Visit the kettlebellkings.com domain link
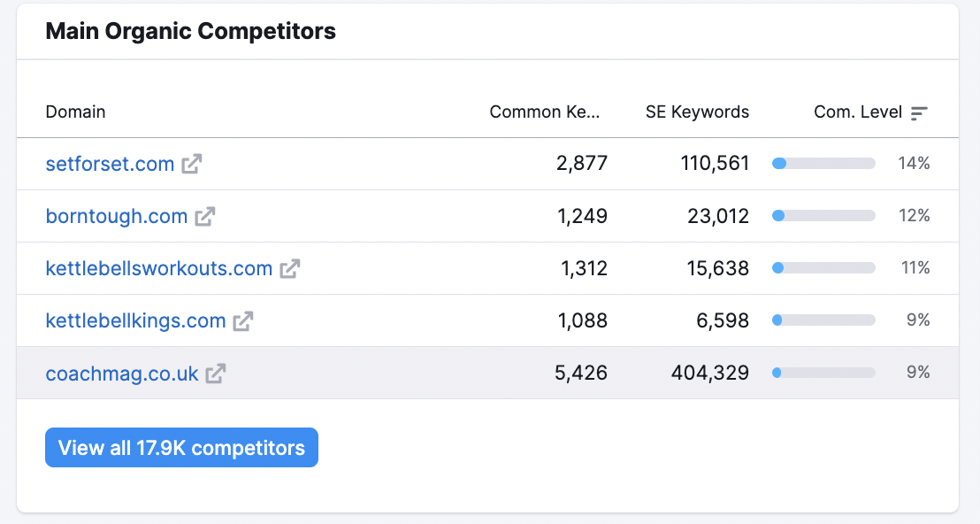Viewport: 980px width, 524px height. point(135,320)
